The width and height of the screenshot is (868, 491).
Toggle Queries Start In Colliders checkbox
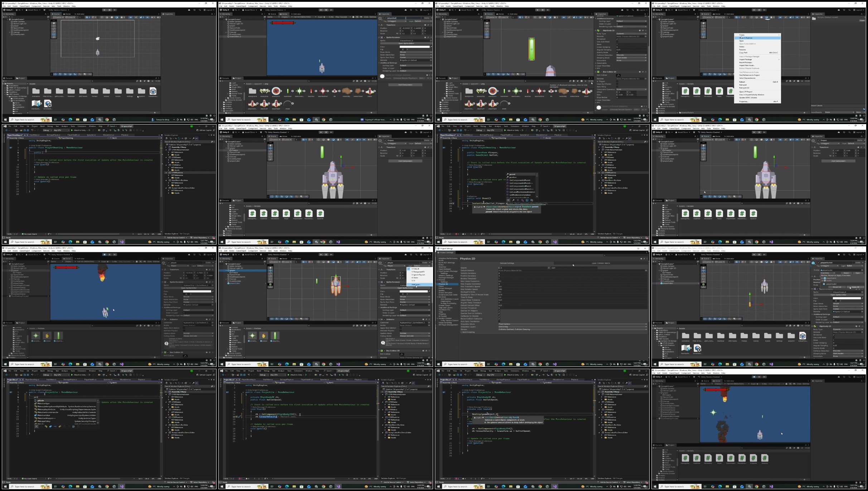pyautogui.click(x=499, y=313)
